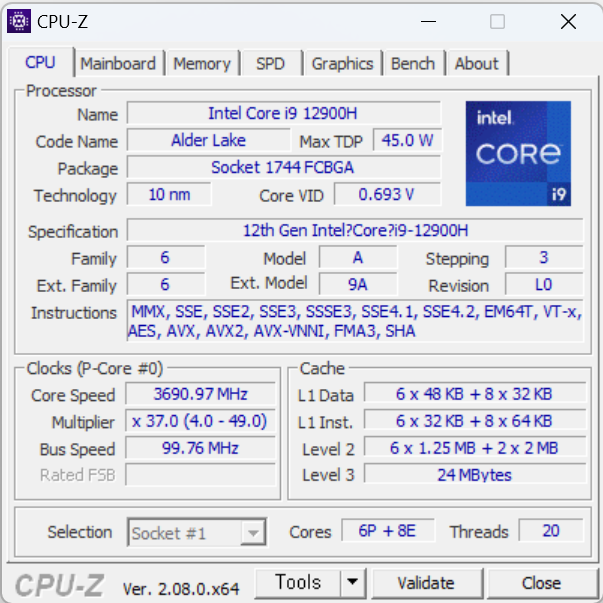Click the CPU-Z app icon in title bar
Image resolution: width=603 pixels, height=603 pixels.
pyautogui.click(x=19, y=21)
